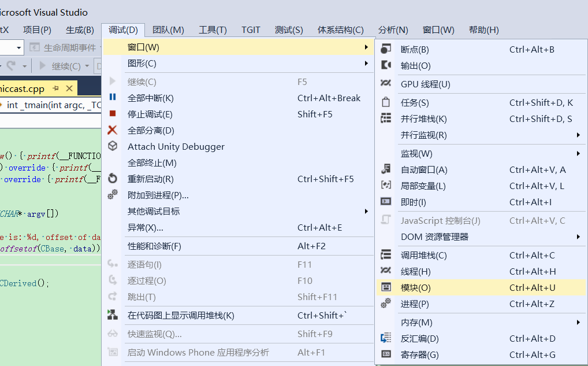Open the 帮助(H) menu
This screenshot has height=366, width=588.
tap(484, 30)
